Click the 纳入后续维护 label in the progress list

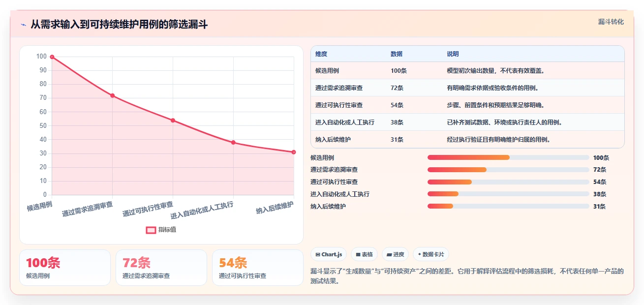[x=328, y=206]
